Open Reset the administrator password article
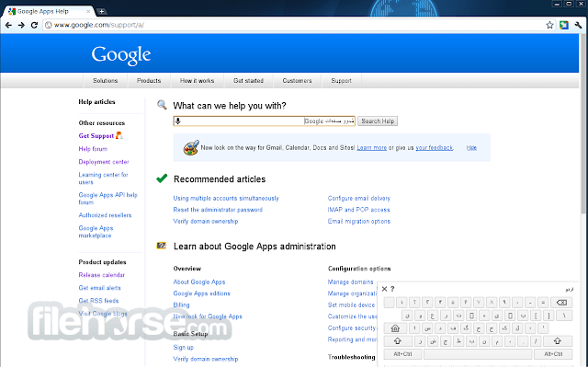The image size is (588, 368). pyautogui.click(x=218, y=210)
